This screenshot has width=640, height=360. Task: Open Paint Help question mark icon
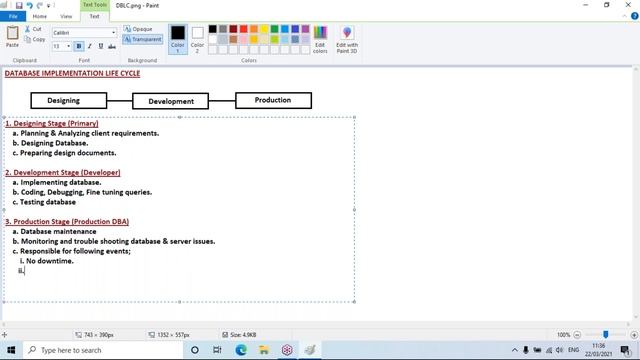634,16
